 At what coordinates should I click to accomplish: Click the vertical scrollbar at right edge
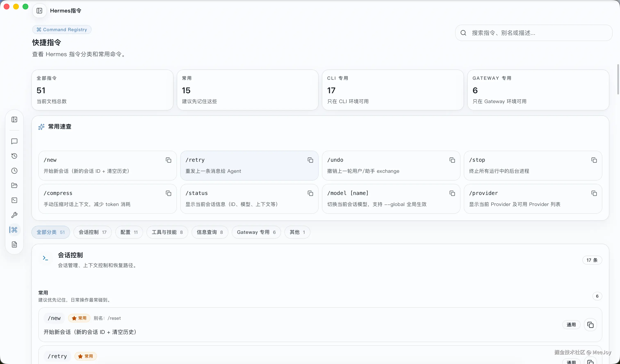tap(618, 79)
